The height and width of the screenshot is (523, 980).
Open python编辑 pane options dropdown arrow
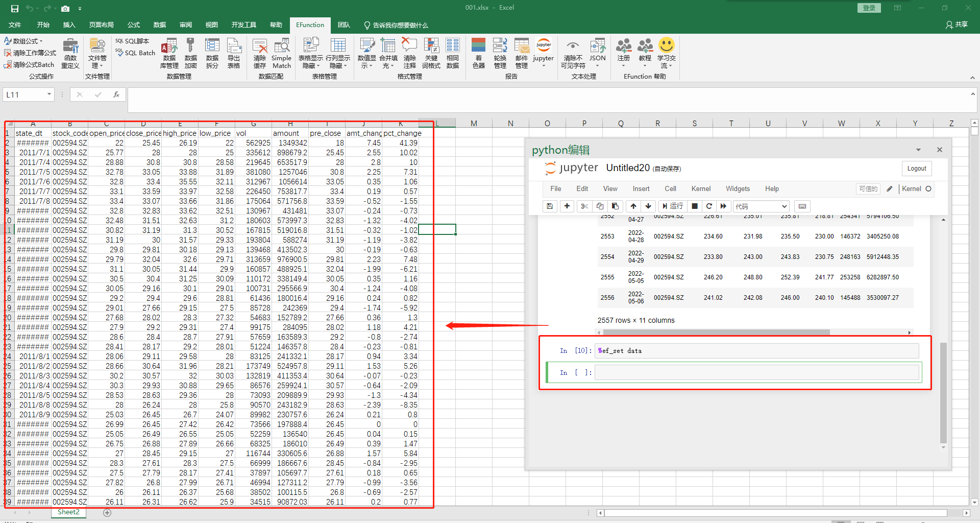(x=918, y=150)
